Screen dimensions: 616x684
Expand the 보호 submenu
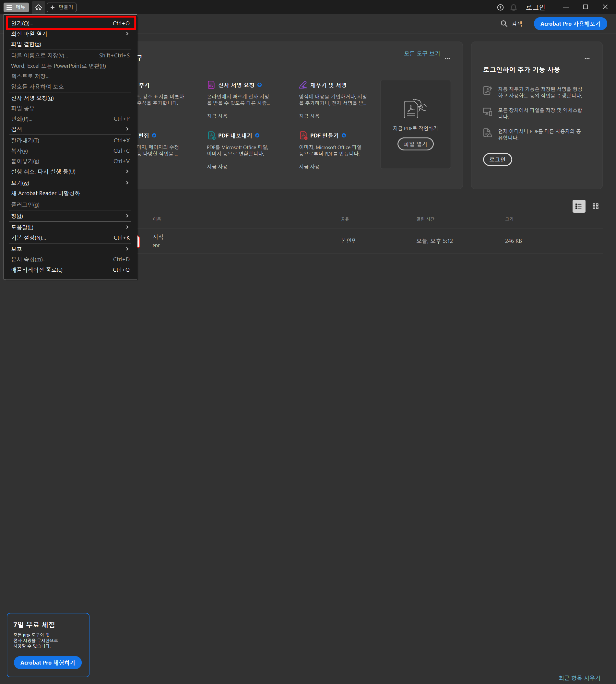pyautogui.click(x=70, y=249)
